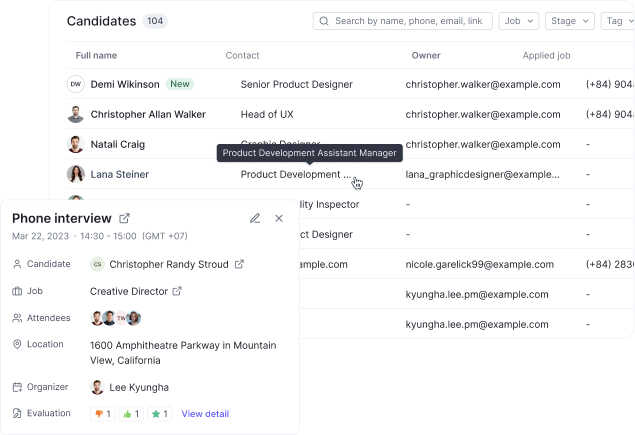View evaluation detail link

[x=205, y=413]
